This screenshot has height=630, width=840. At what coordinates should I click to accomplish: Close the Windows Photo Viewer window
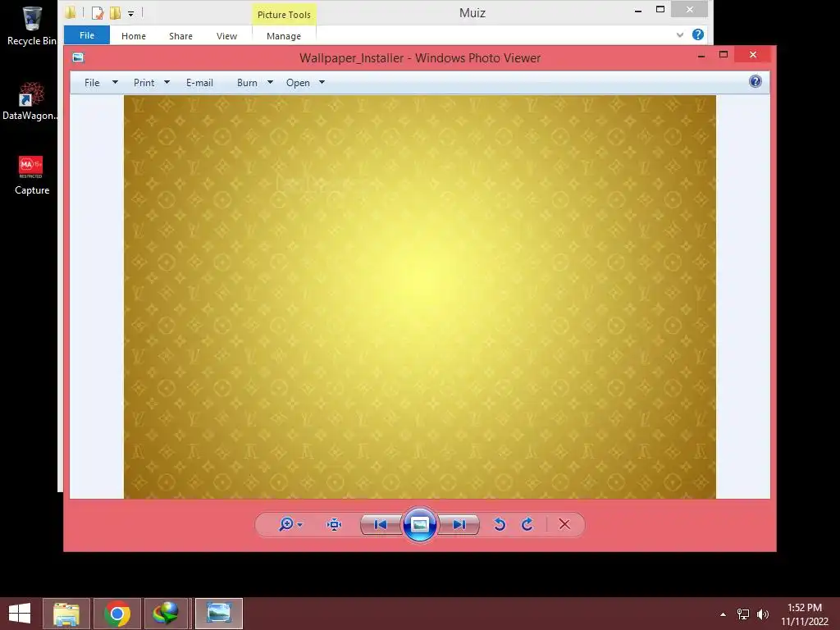[x=753, y=55]
